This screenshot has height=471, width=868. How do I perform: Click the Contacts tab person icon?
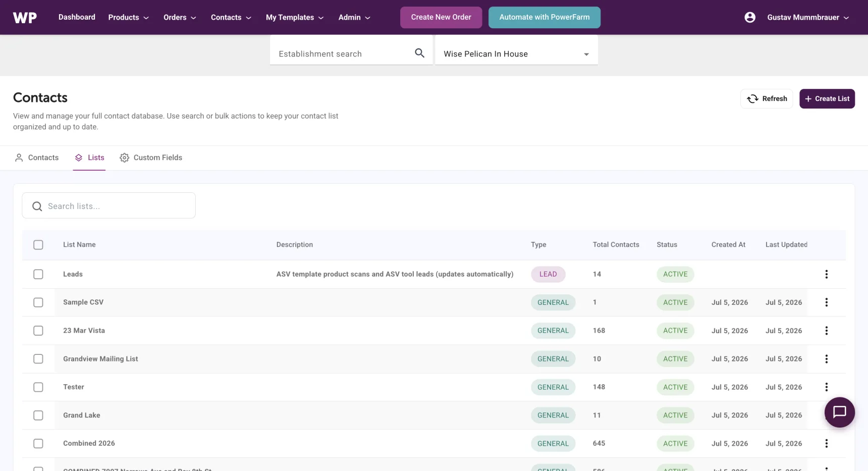(x=19, y=158)
